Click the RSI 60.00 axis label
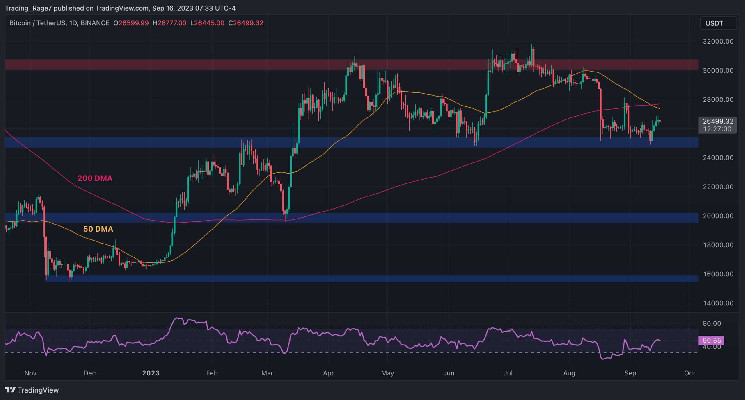This screenshot has height=400, width=745. click(711, 324)
